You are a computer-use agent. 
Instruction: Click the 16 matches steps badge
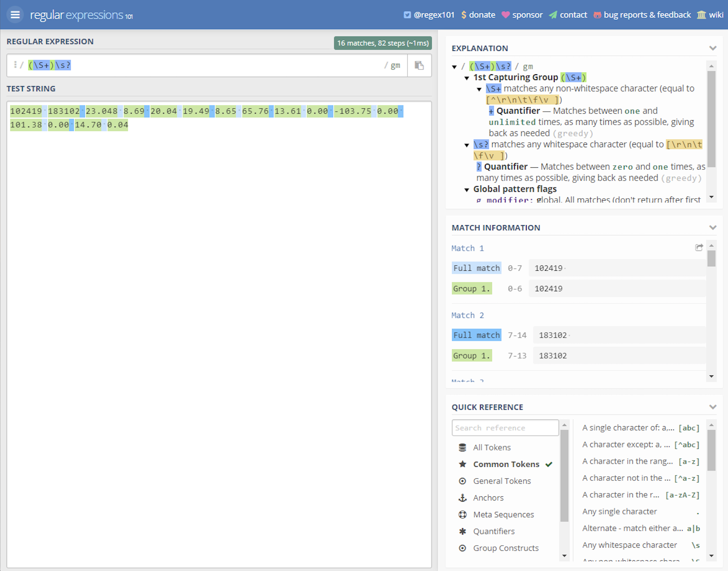383,43
